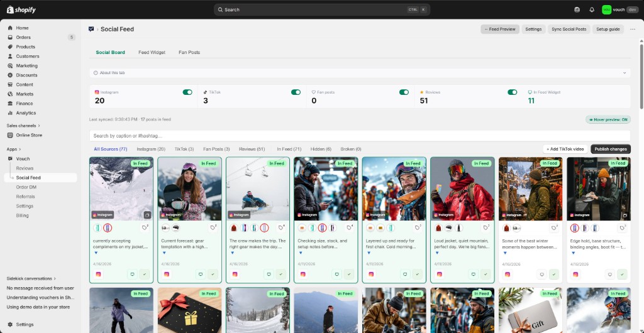Viewport: 644px width, 333px height.
Task: Click carousel icon on first mountain post image
Action: (x=147, y=215)
